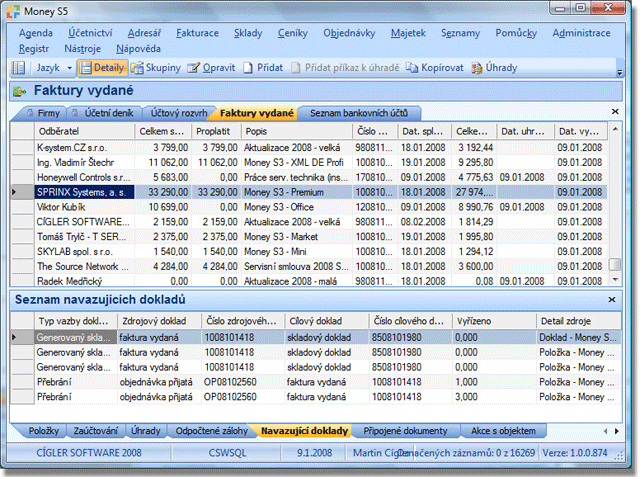Viewport: 640px width, 477px height.
Task: Click the Přidat new document icon
Action: pyautogui.click(x=248, y=68)
